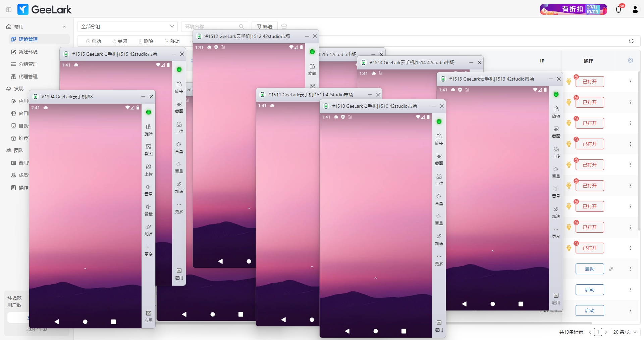Toggle green status indicator in #1394 window
The image size is (644, 340).
(149, 112)
